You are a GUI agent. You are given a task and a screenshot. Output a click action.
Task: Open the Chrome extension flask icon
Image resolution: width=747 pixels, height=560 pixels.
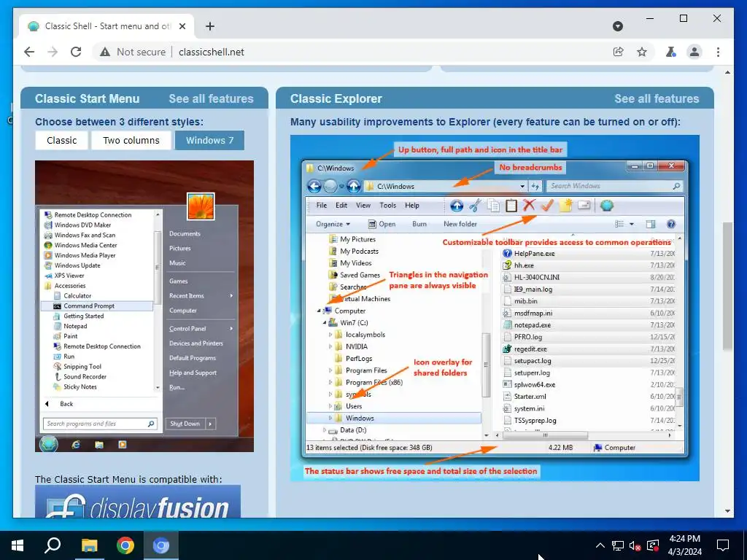pos(671,52)
